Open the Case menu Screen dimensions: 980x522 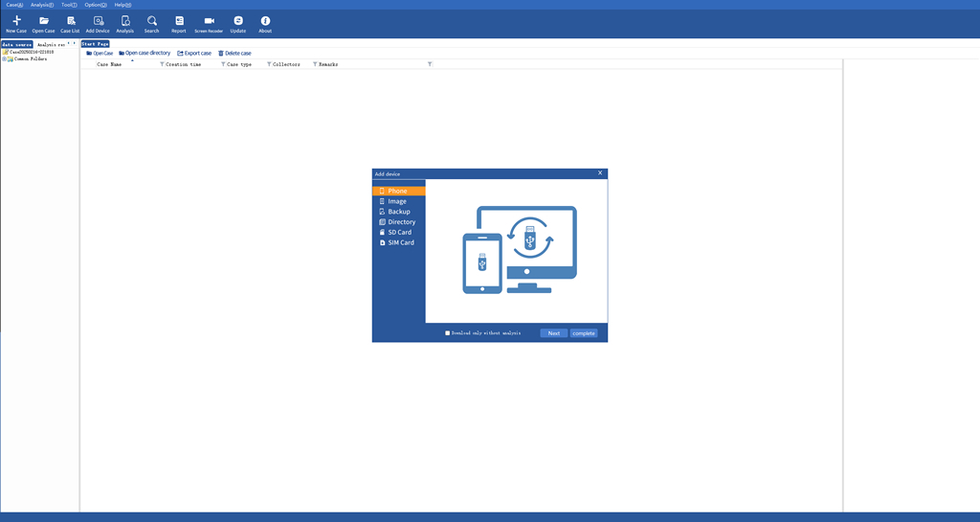14,5
